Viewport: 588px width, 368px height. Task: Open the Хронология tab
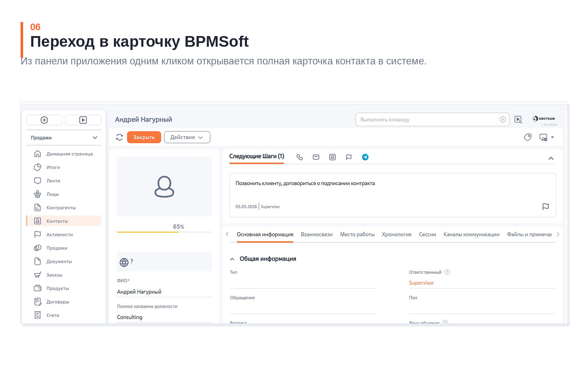tap(397, 234)
